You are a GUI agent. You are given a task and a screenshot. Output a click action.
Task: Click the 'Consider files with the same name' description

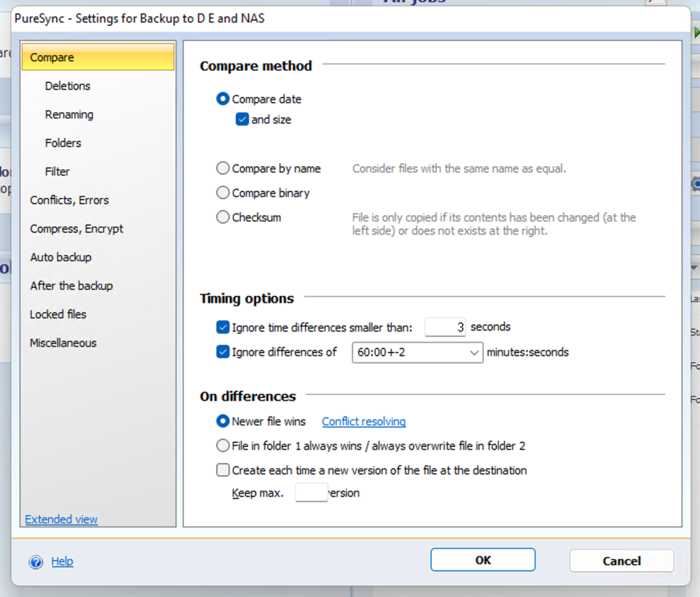point(459,169)
